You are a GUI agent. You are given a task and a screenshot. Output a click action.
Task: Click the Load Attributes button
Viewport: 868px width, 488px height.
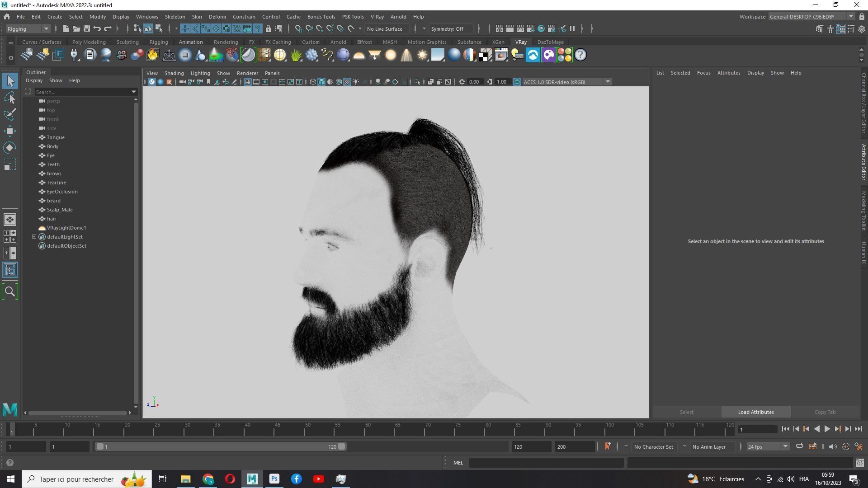(755, 412)
